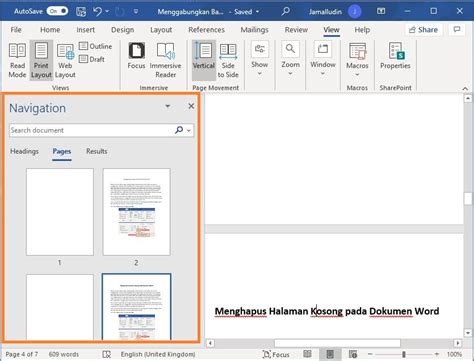474x361 pixels.
Task: Switch to Results tab in Navigation
Action: (97, 151)
